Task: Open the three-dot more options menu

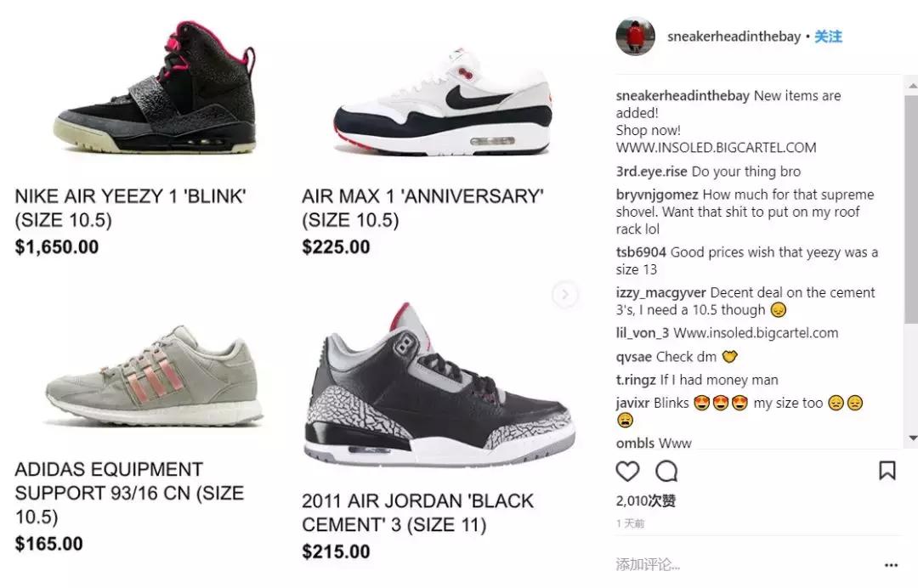Action: pos(891,564)
